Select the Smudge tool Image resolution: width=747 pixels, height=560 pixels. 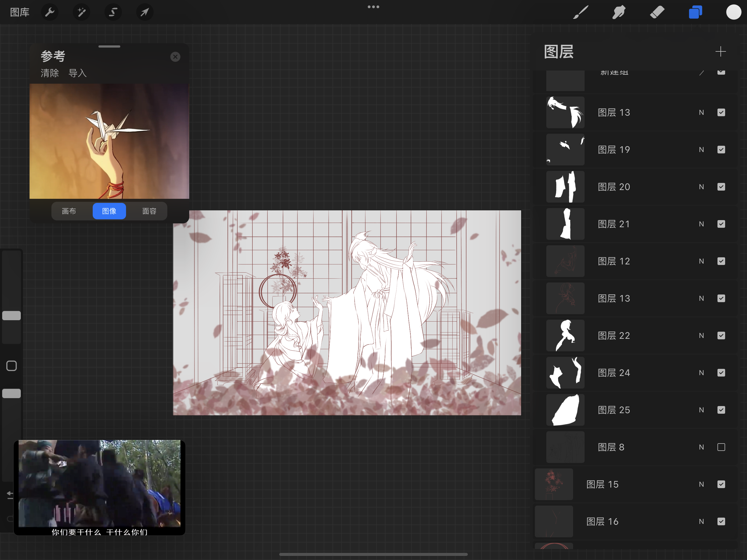tap(619, 13)
